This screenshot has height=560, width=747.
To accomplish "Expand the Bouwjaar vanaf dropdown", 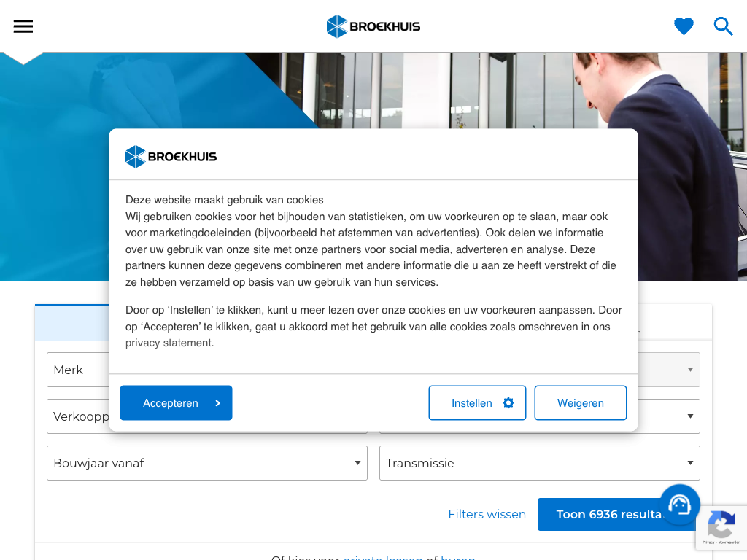I will tap(207, 463).
